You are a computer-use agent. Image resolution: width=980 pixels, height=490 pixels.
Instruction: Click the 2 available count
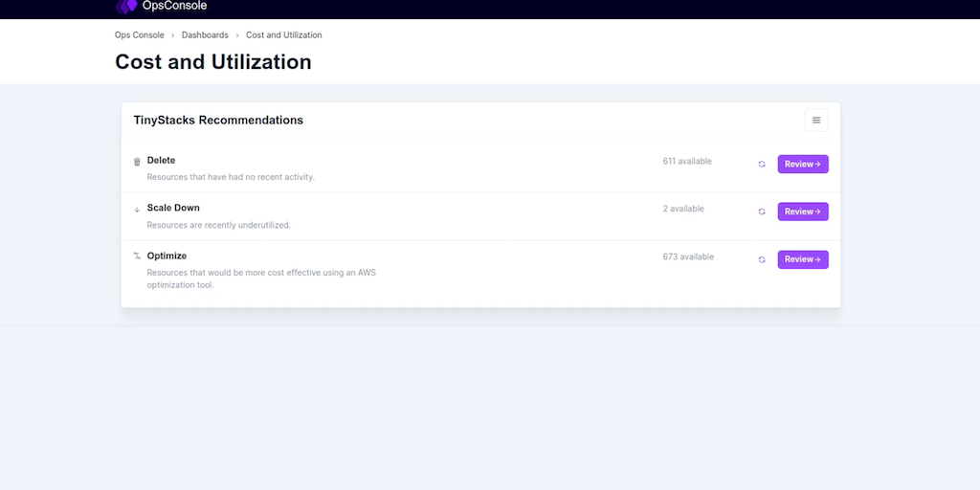683,209
